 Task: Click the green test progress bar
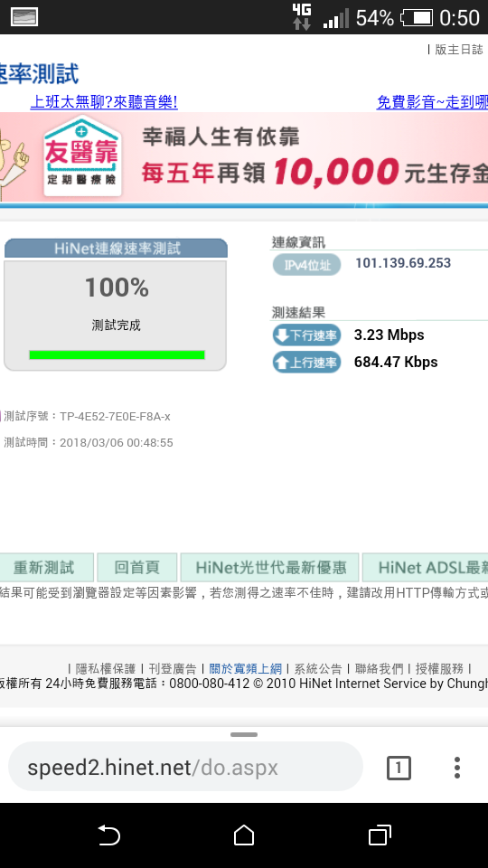(x=117, y=354)
